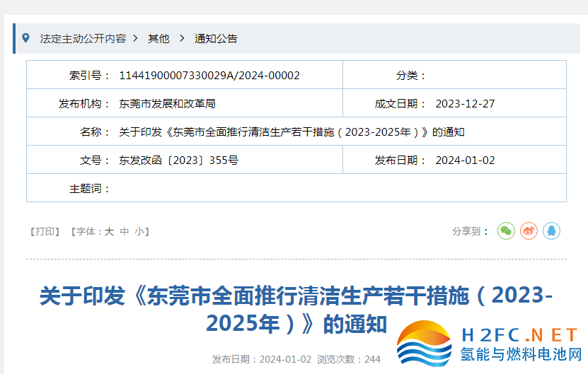This screenshot has width=588, height=374.
Task: Click the issuing agency 东莞市发展和改革局
Action: pos(167,103)
